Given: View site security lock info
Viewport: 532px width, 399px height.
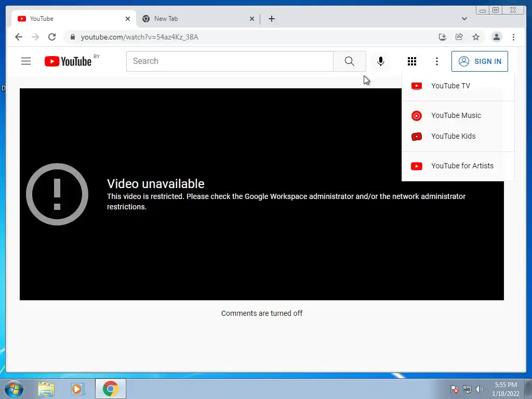Looking at the screenshot, I should point(73,37).
